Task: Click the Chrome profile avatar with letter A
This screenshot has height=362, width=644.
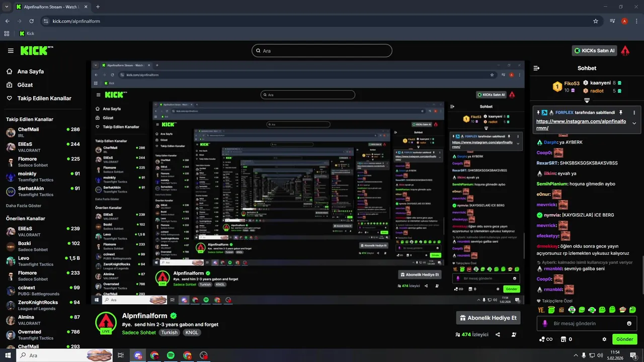Action: point(624,21)
